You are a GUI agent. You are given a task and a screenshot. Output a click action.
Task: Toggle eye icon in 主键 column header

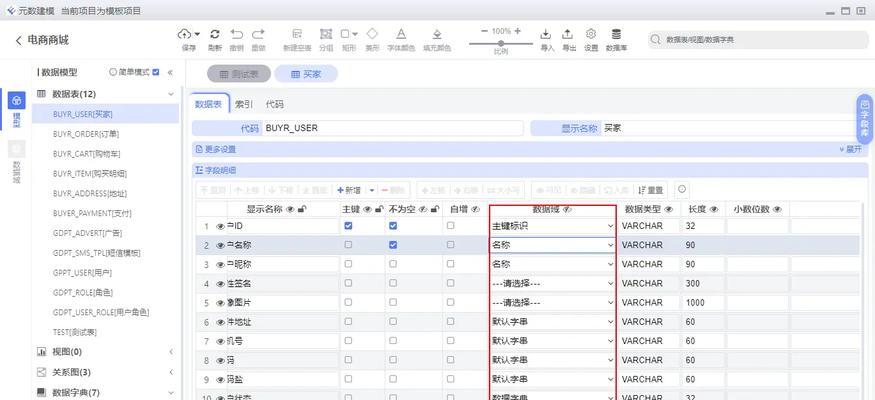click(x=367, y=210)
